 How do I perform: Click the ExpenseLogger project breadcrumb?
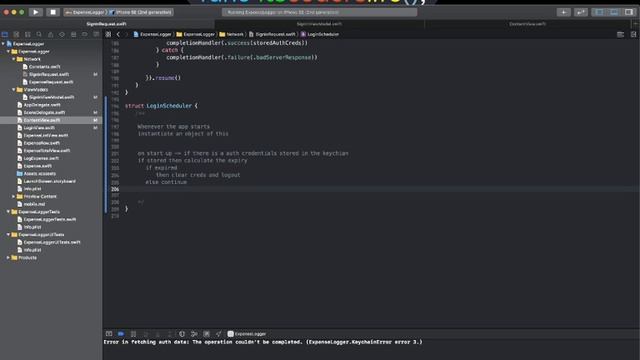tap(152, 35)
